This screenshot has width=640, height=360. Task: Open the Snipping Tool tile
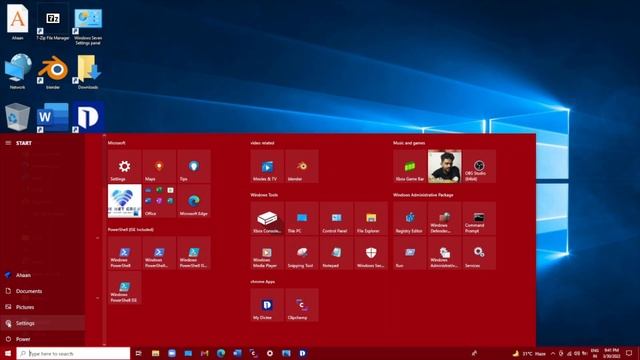pyautogui.click(x=302, y=253)
